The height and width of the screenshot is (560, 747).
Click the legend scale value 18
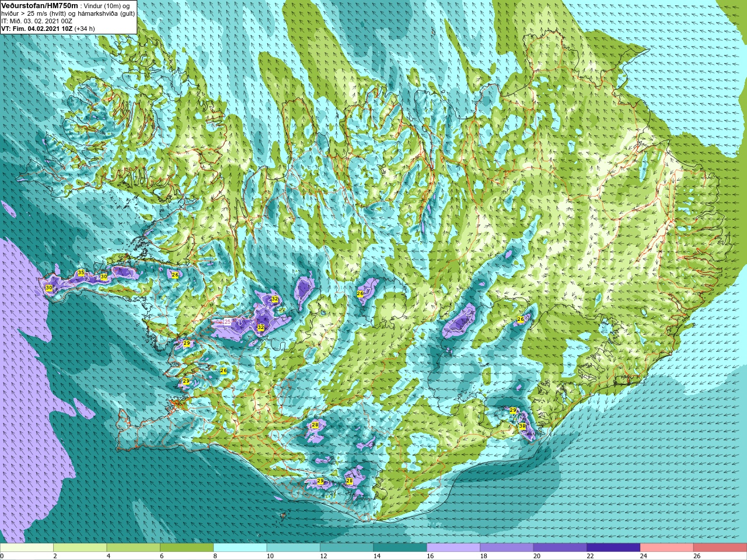(483, 556)
